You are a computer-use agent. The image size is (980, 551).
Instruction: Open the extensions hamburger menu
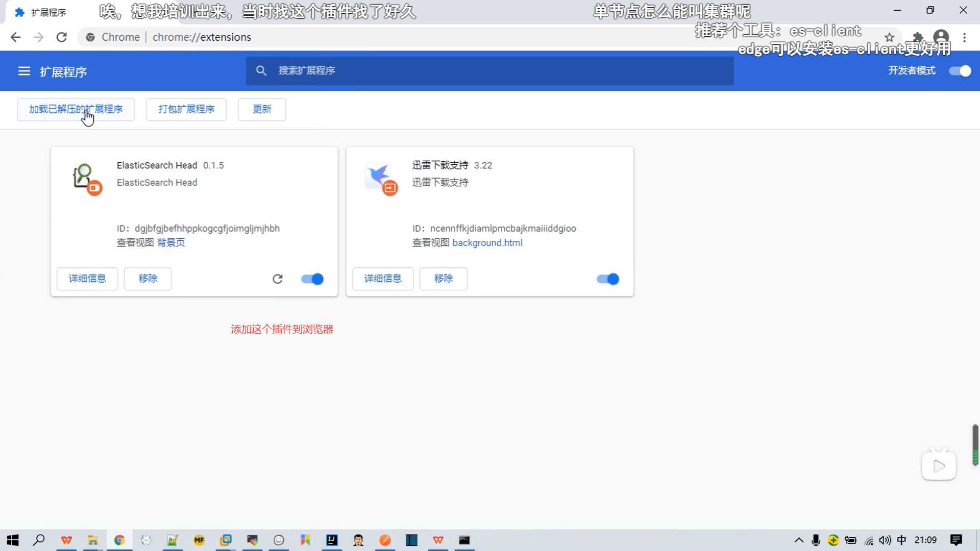(x=24, y=71)
